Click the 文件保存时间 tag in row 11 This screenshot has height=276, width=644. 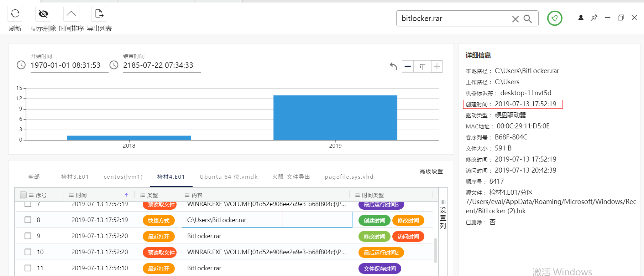tap(380, 269)
